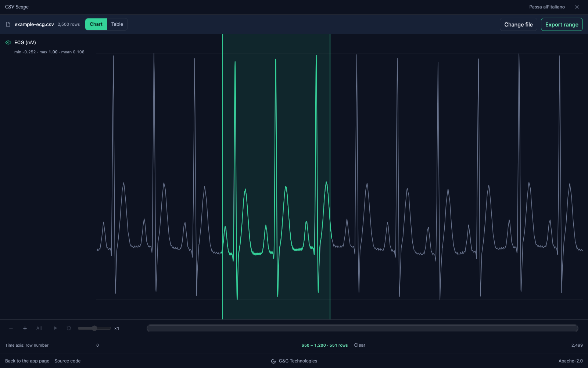Click the loop/reset playback icon
Image resolution: width=588 pixels, height=368 pixels.
(x=69, y=328)
